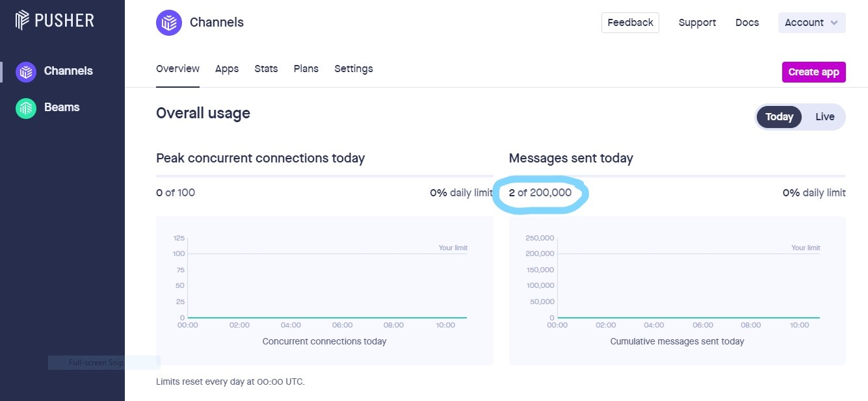Select the Settings tab
The width and height of the screenshot is (868, 401).
pos(354,69)
